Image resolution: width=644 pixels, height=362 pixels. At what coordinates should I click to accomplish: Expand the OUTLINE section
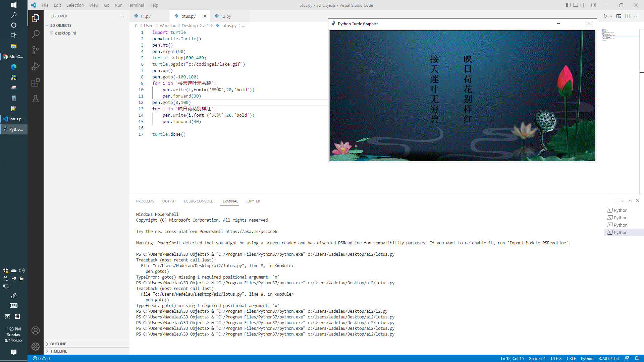pyautogui.click(x=58, y=344)
